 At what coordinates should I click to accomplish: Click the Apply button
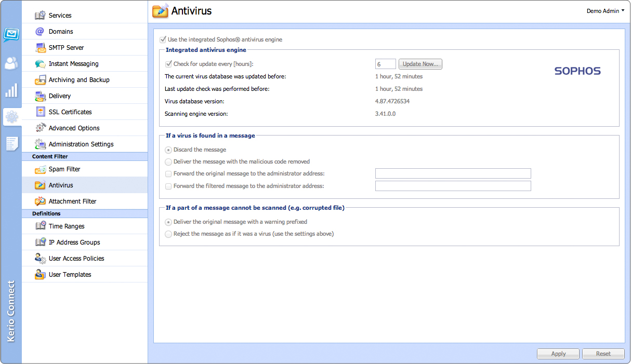click(x=558, y=354)
